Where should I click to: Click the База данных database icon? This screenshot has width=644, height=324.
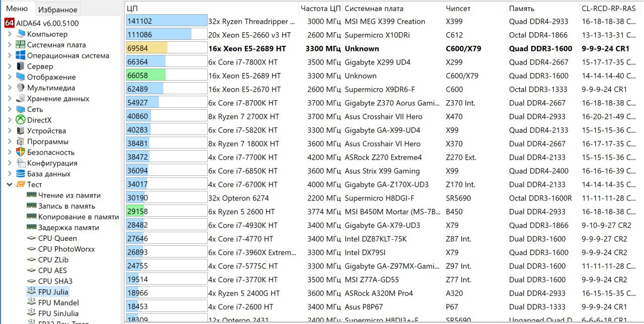[20, 174]
